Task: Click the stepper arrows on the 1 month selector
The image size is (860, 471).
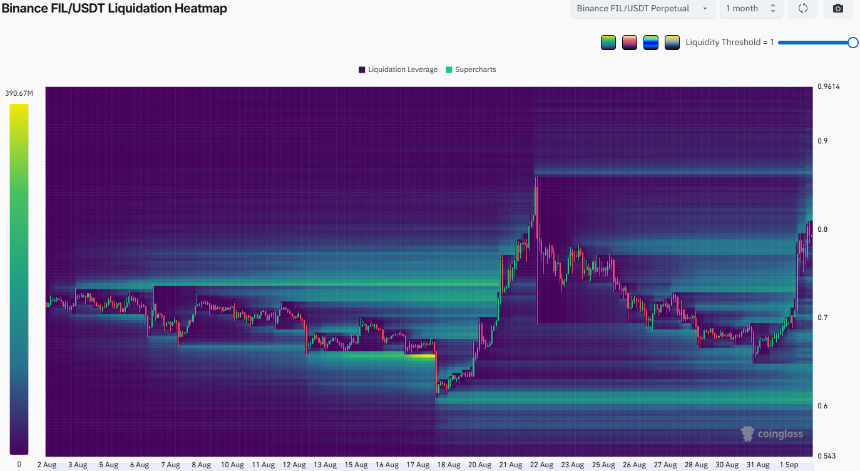Action: [773, 9]
